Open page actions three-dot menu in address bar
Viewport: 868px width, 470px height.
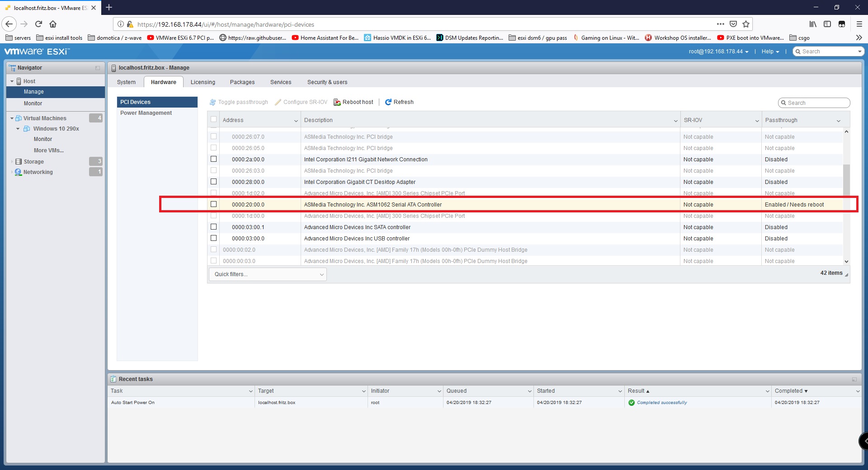click(x=721, y=24)
